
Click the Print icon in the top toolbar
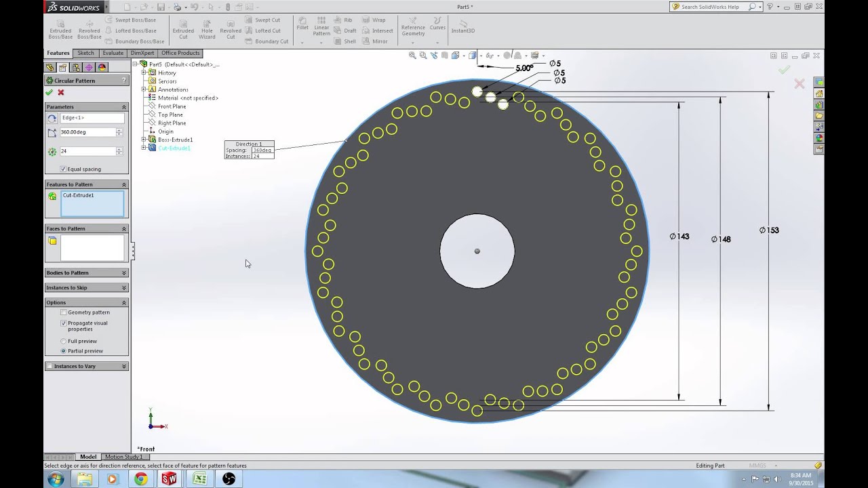coord(177,7)
